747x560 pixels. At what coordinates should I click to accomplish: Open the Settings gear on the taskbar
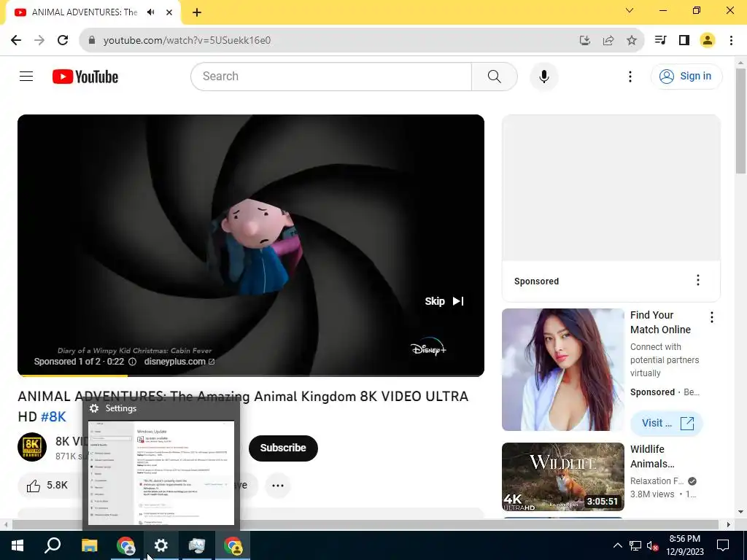161,545
